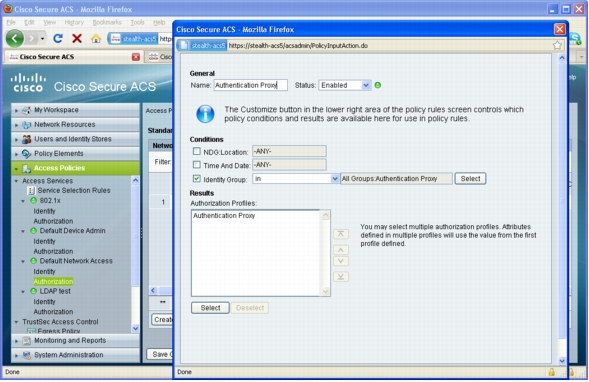This screenshot has height=382, width=589.
Task: Enable the NDG:Location condition checkbox
Action: click(196, 151)
